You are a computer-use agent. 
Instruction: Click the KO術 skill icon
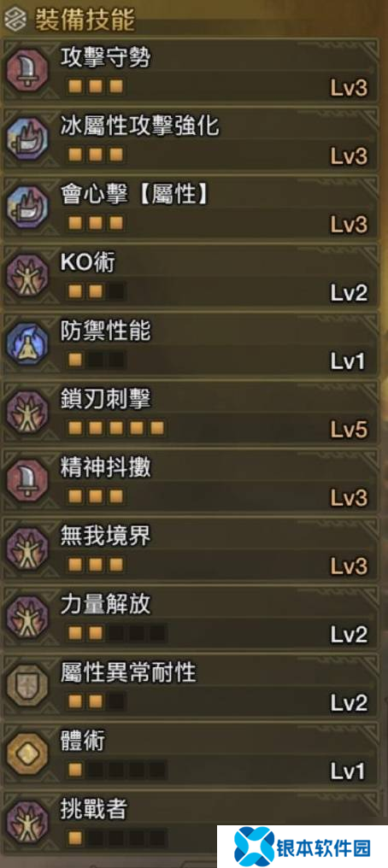27,276
